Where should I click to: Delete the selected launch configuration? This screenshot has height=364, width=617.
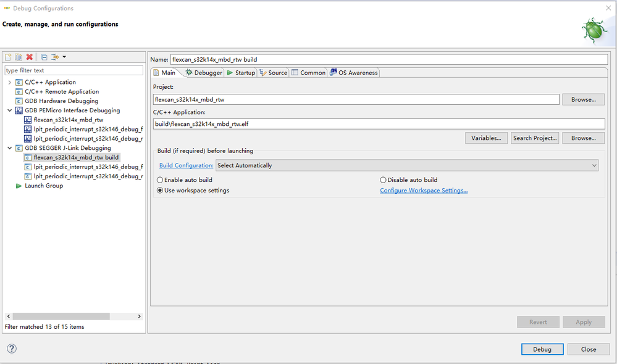pyautogui.click(x=29, y=57)
